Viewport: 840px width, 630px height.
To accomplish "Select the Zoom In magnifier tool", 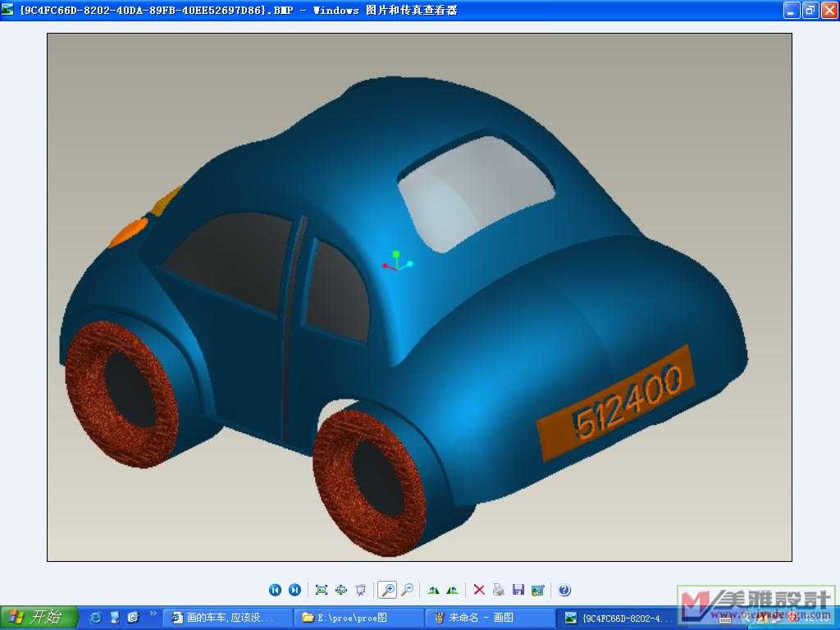I will 387,590.
